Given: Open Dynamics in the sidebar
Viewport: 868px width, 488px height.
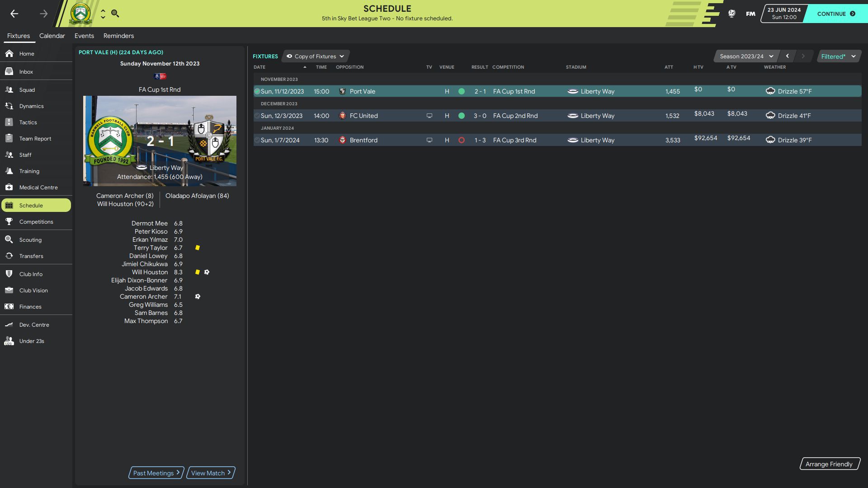Looking at the screenshot, I should [x=36, y=106].
